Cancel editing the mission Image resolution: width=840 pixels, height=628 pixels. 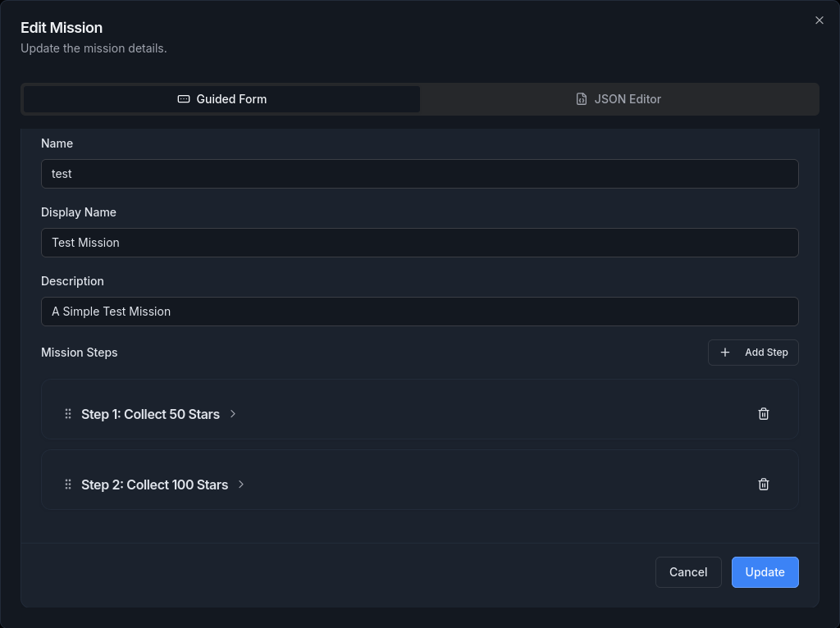[687, 572]
